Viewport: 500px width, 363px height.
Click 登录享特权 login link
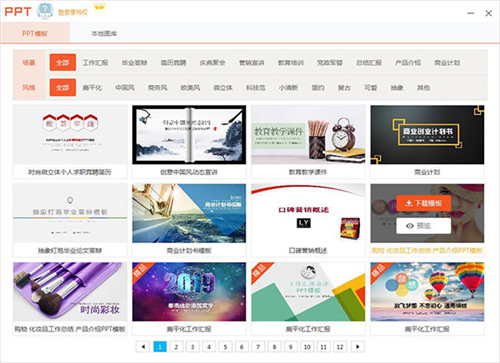(x=73, y=12)
